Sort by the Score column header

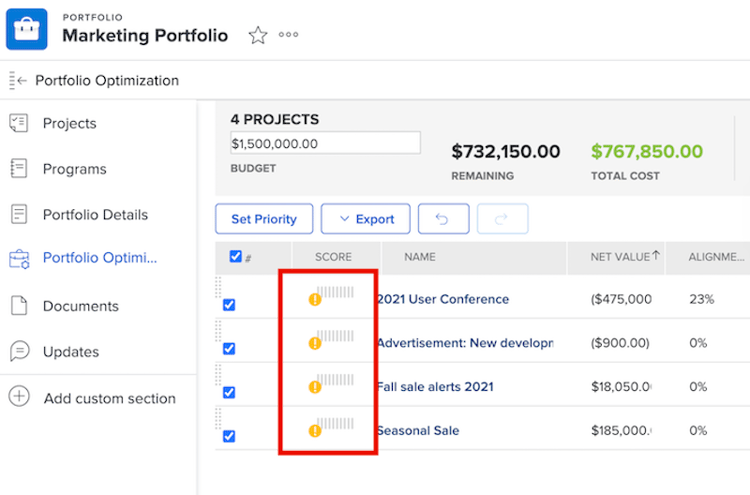click(333, 257)
